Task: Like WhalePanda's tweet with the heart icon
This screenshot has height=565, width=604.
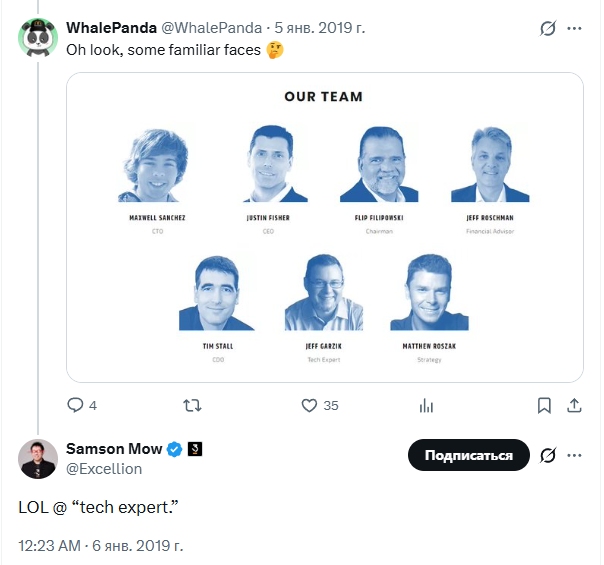Action: tap(310, 406)
